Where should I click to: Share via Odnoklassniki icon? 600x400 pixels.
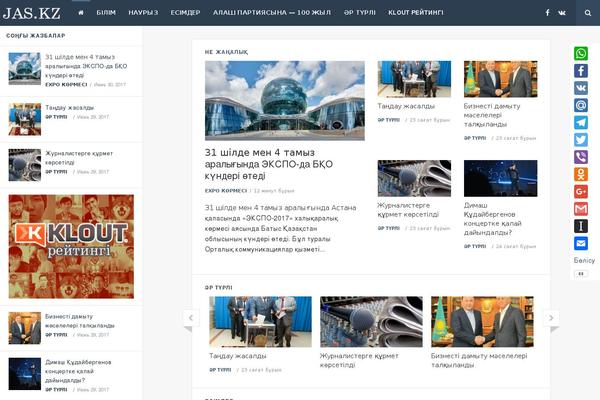pyautogui.click(x=581, y=174)
